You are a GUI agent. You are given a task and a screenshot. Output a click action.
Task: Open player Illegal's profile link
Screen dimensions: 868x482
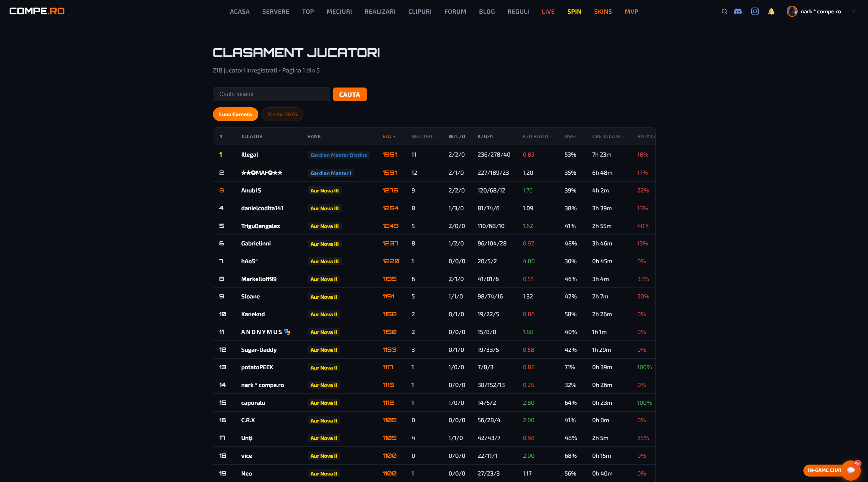click(250, 155)
